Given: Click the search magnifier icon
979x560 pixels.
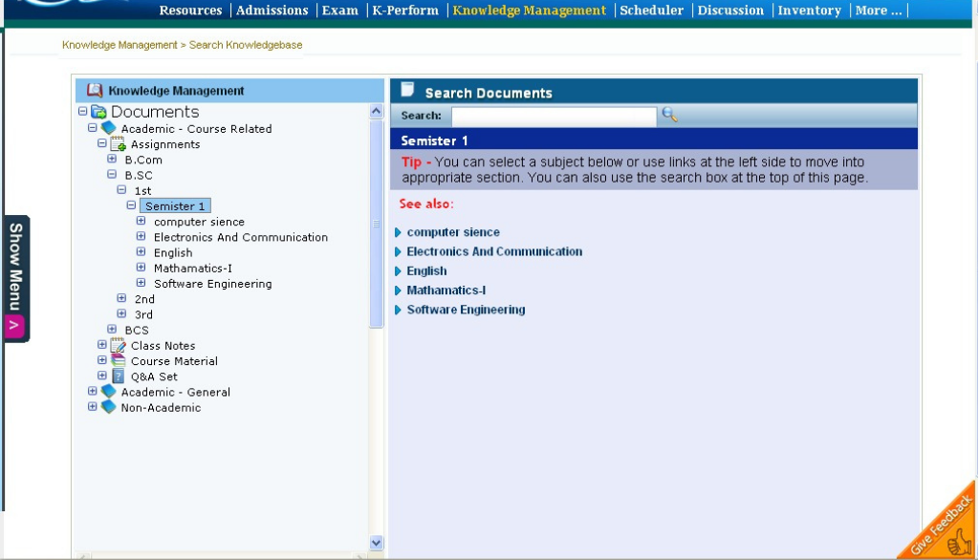Looking at the screenshot, I should click(669, 115).
